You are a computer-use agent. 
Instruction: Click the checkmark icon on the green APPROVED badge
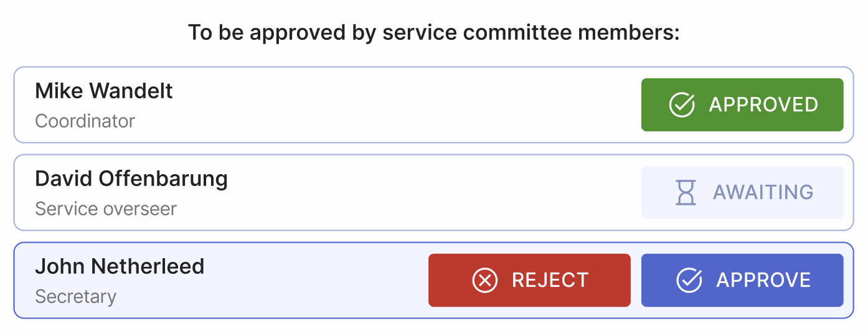tap(682, 105)
